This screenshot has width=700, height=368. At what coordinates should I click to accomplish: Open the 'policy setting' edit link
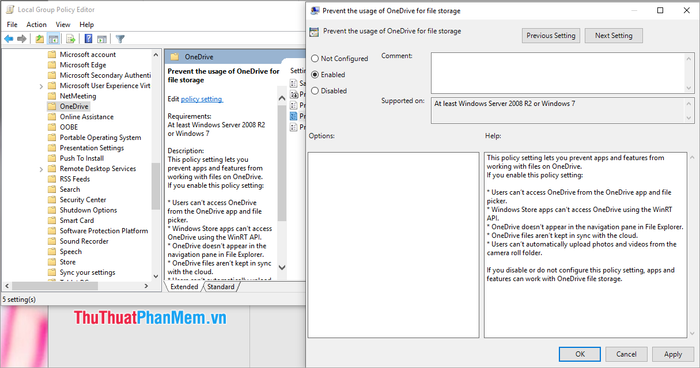pyautogui.click(x=201, y=99)
